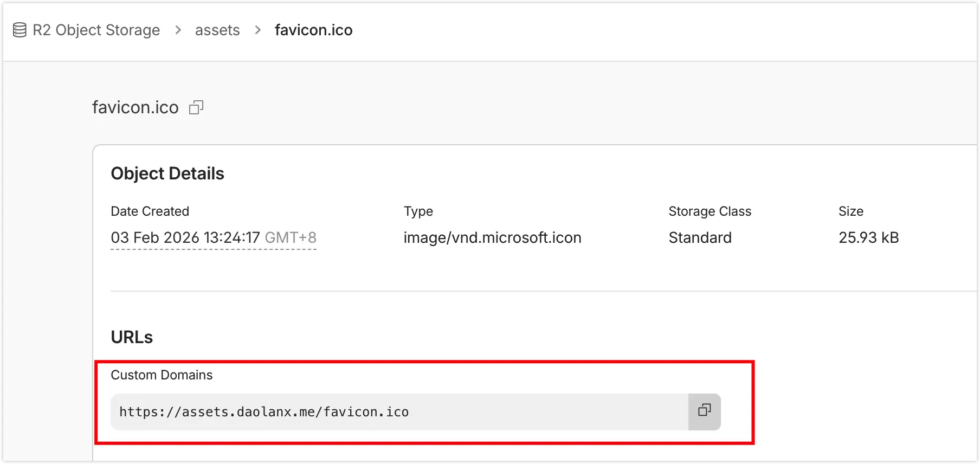Image resolution: width=980 pixels, height=464 pixels.
Task: Click the chevron after R2 Object Storage
Action: 178,30
